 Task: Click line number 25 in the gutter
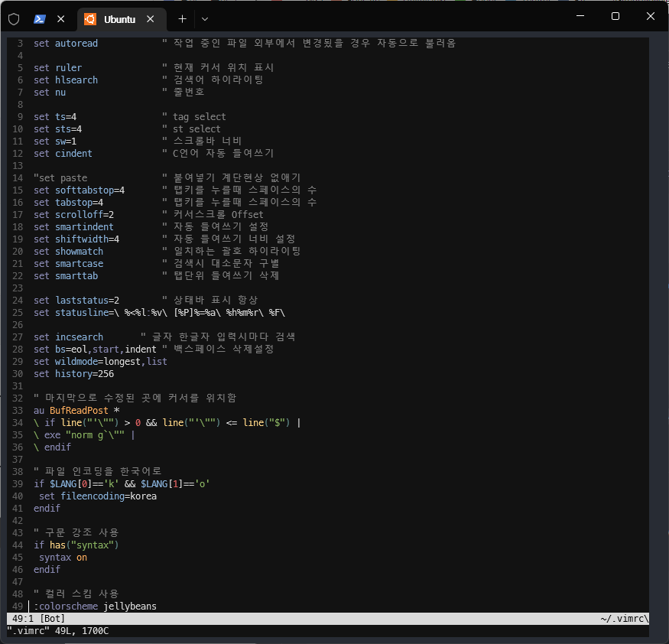pyautogui.click(x=18, y=313)
